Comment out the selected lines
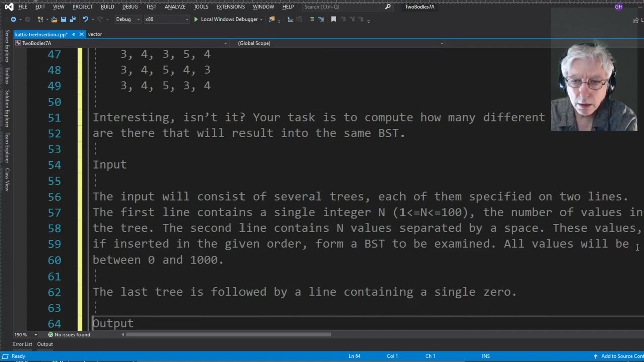Image resolution: width=644 pixels, height=362 pixels. click(312, 19)
